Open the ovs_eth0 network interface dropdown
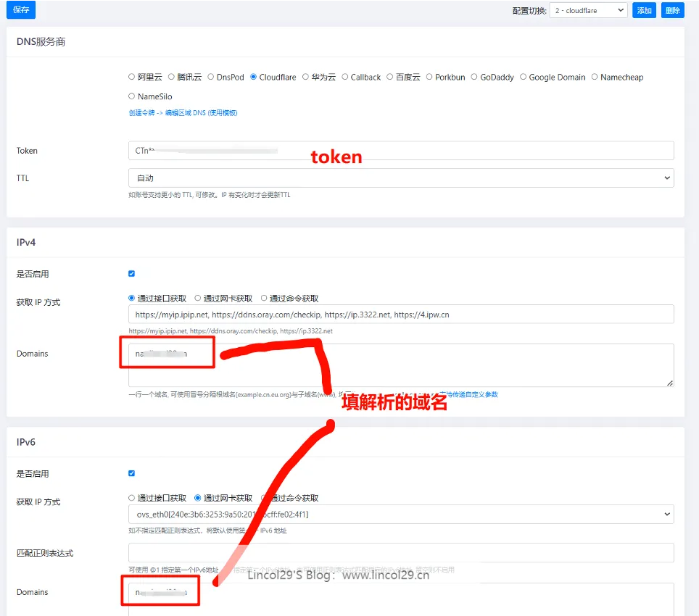Screen dimensions: 699x616 401,514
